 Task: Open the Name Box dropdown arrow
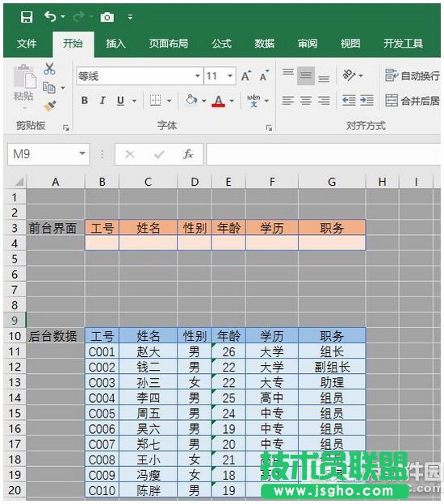point(82,154)
